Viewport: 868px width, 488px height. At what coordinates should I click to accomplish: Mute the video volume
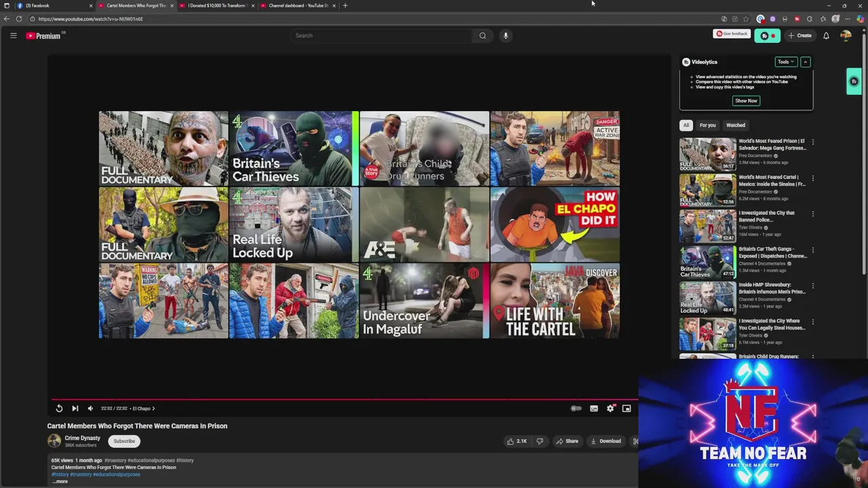(90, 408)
